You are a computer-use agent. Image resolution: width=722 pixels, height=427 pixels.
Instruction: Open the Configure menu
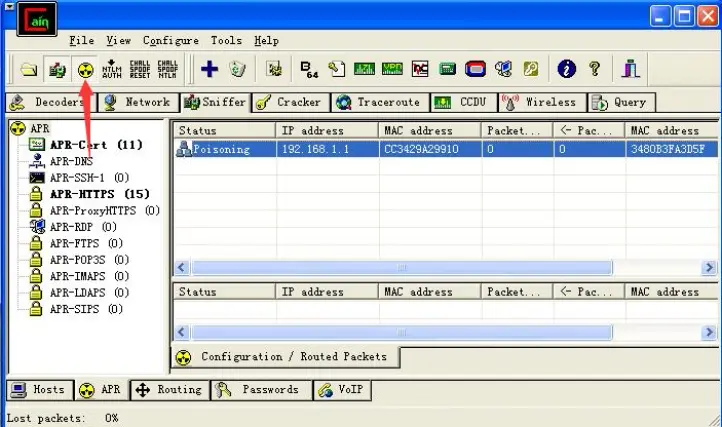[x=171, y=41]
